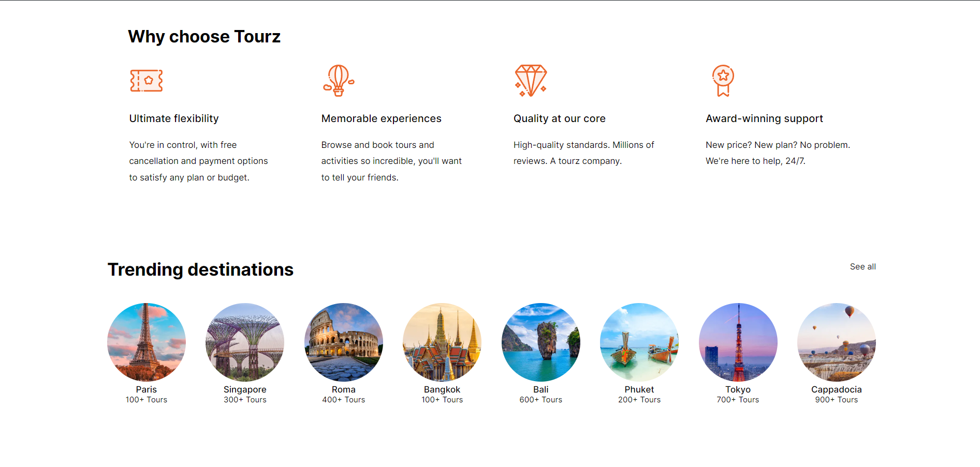Viewport: 980px width, 467px height.
Task: Click the Paris destination name
Action: tap(147, 389)
